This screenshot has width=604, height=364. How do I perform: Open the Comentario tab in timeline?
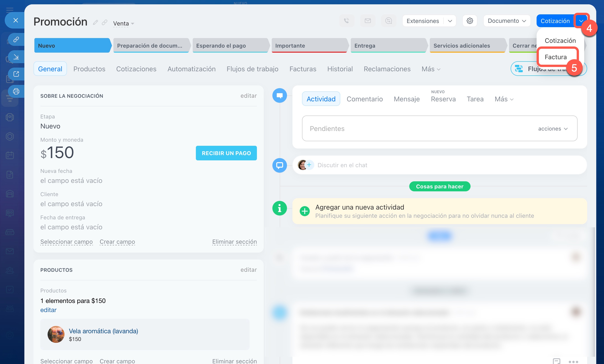(x=364, y=99)
